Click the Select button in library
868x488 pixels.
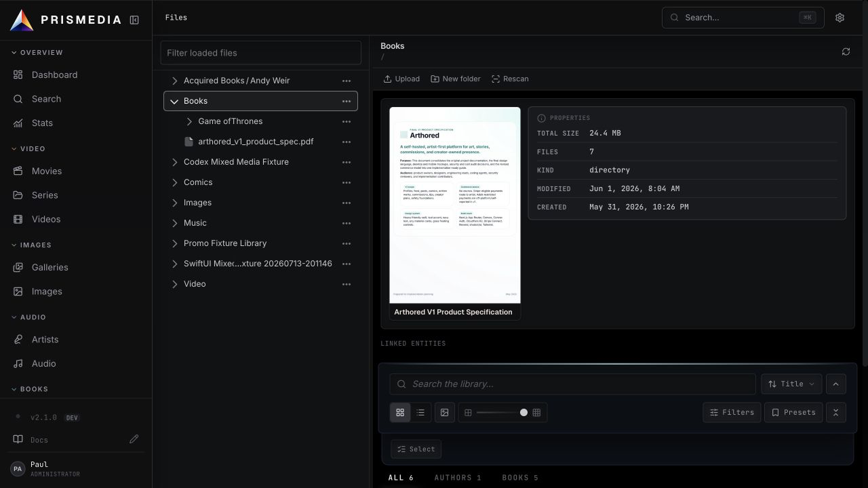pyautogui.click(x=416, y=449)
